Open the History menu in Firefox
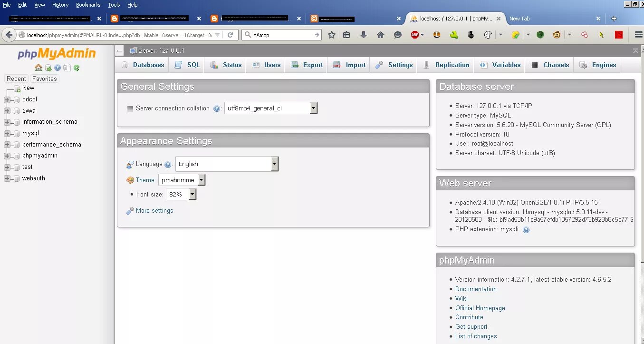 click(x=60, y=5)
